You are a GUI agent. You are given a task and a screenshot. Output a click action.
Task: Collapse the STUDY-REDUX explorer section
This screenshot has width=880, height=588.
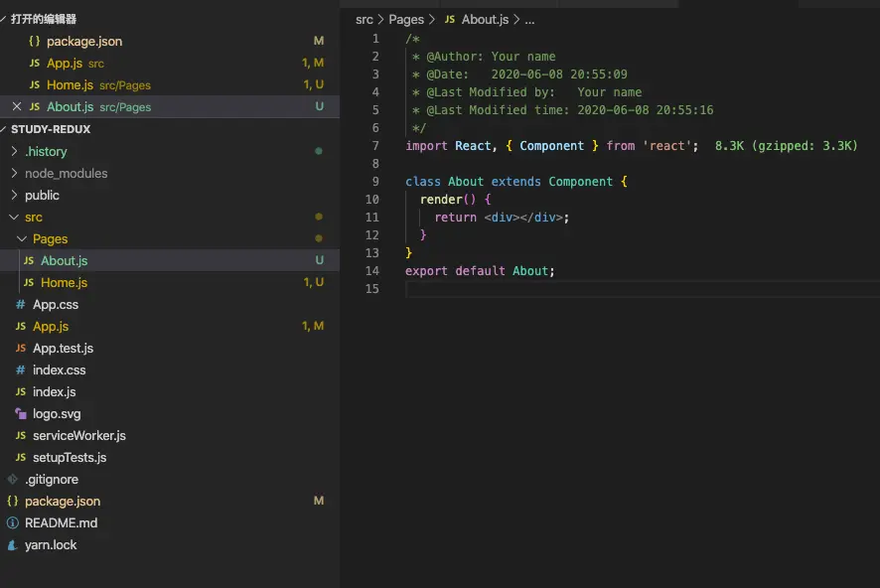click(3, 129)
